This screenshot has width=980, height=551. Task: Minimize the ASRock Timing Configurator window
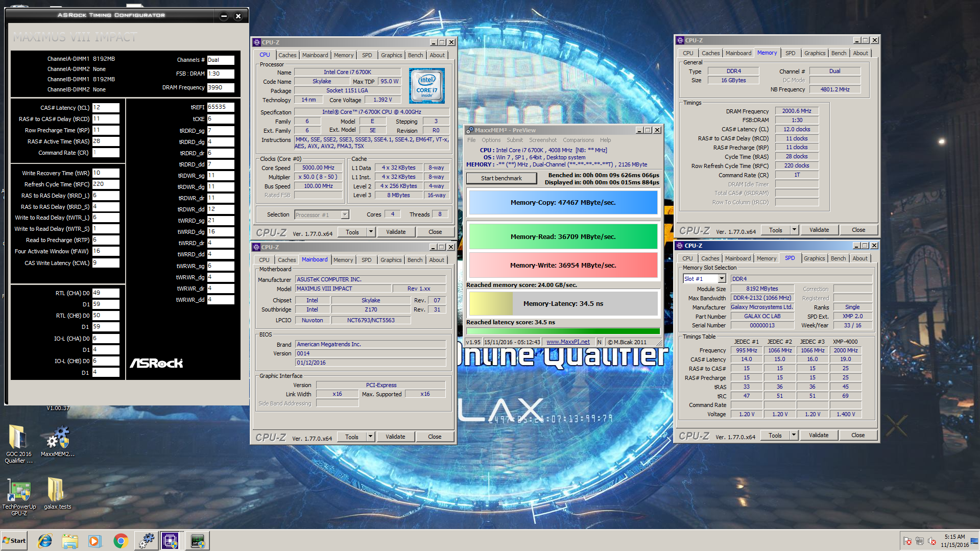click(224, 16)
